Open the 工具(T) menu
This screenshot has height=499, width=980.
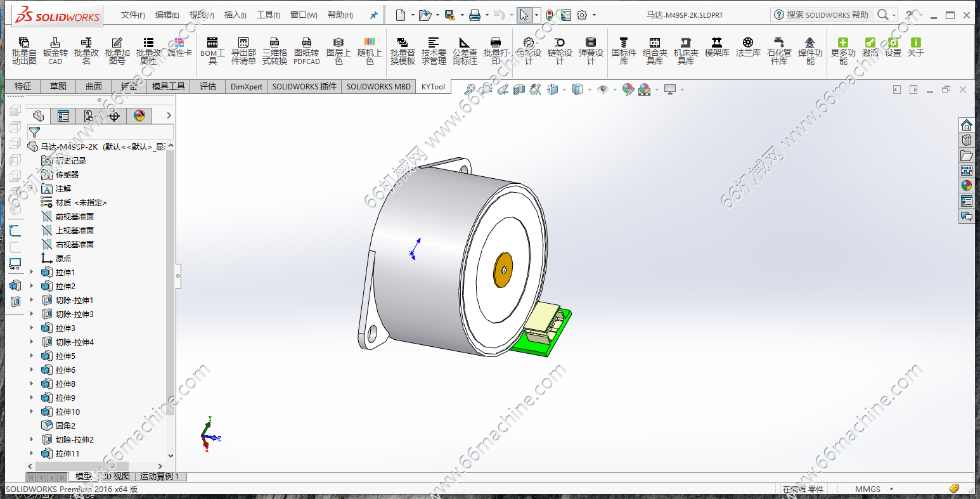[268, 15]
